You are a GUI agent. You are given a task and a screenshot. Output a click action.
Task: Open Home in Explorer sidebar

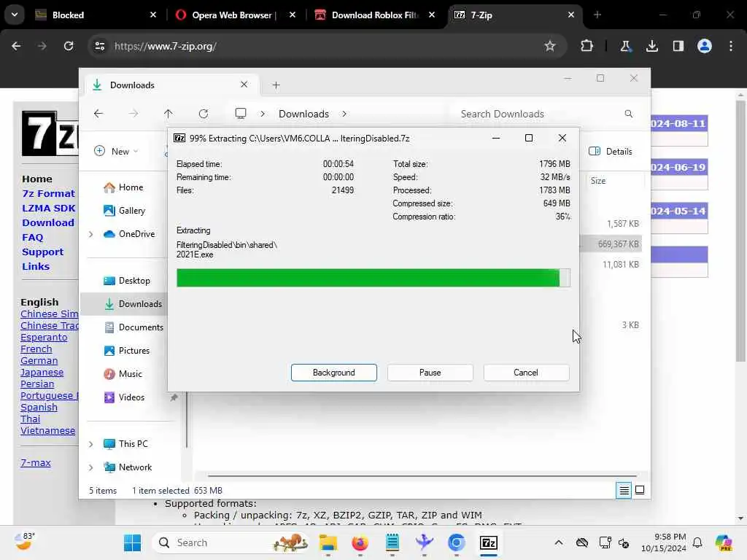(131, 187)
